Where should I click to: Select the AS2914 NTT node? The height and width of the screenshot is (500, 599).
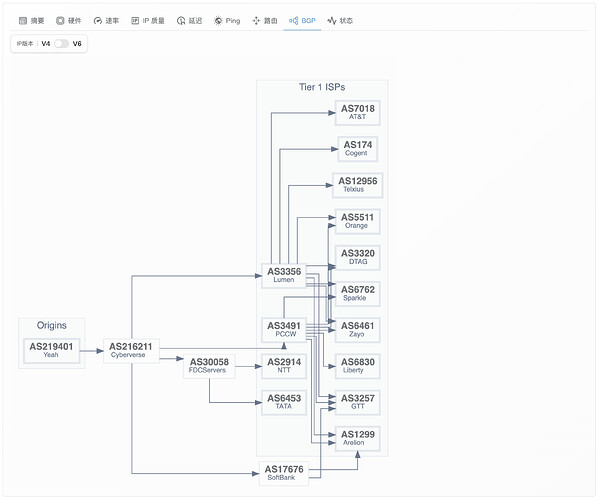284,366
